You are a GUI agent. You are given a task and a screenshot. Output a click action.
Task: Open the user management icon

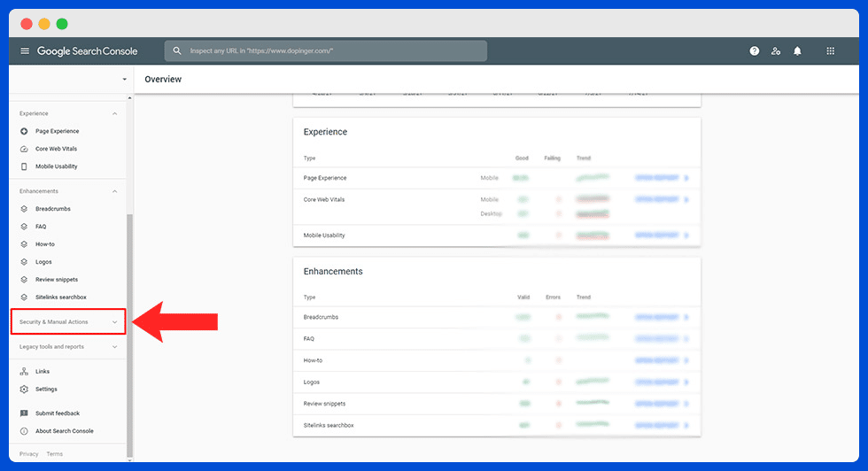[776, 51]
